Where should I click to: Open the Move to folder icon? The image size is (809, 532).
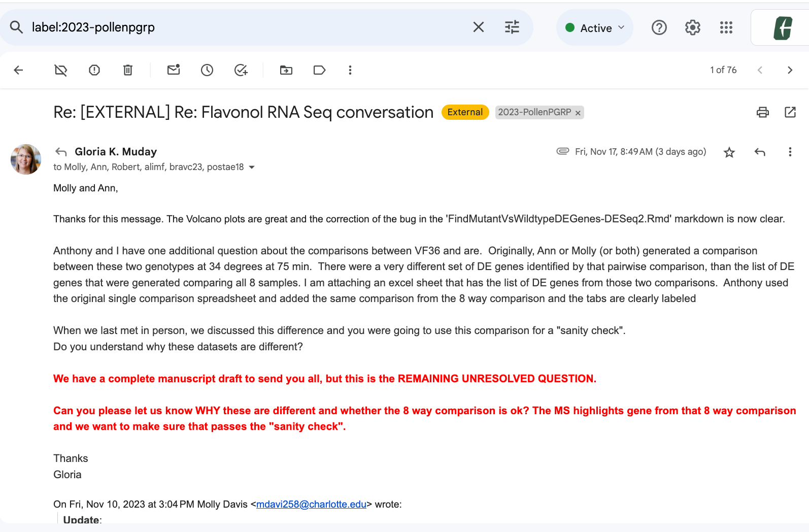point(286,70)
